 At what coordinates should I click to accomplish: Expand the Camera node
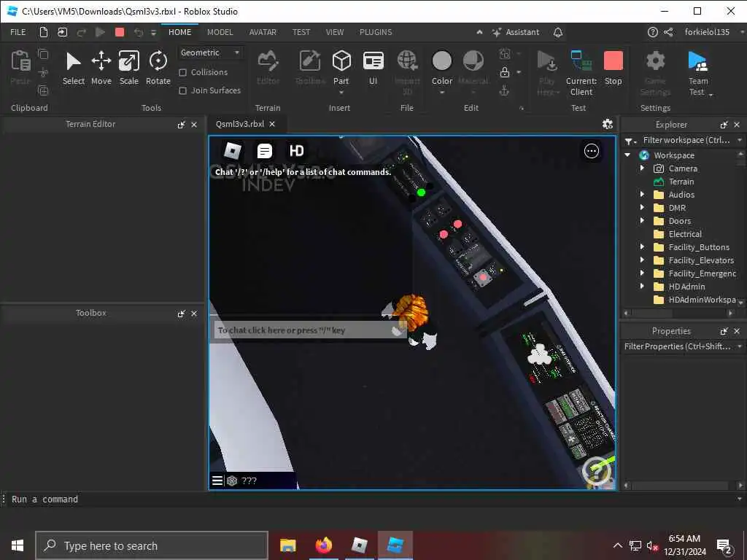[642, 168]
